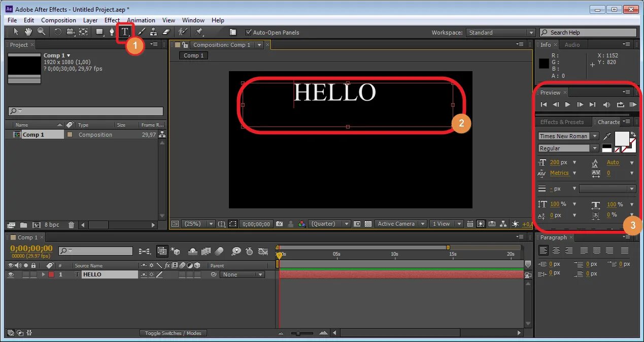Open the Animation menu
644x342 pixels.
coord(141,20)
